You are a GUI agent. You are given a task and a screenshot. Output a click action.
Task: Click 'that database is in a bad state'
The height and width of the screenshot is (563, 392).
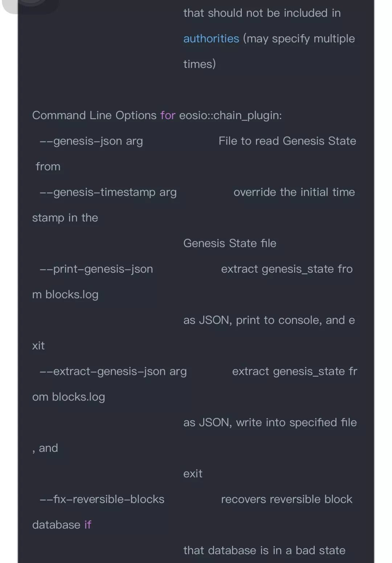point(264,550)
